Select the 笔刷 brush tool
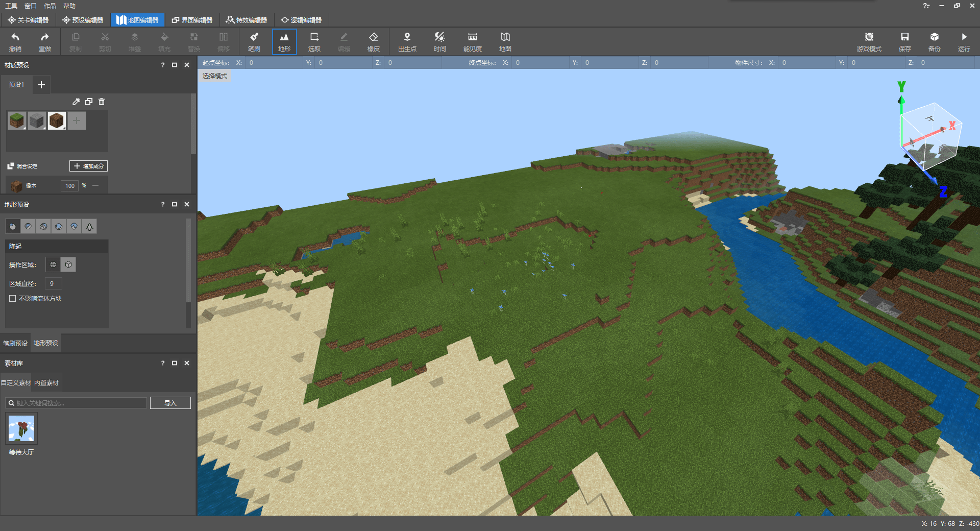 click(254, 41)
